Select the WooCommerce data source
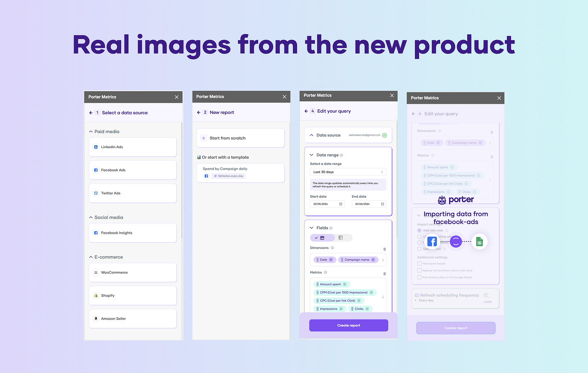 133,272
